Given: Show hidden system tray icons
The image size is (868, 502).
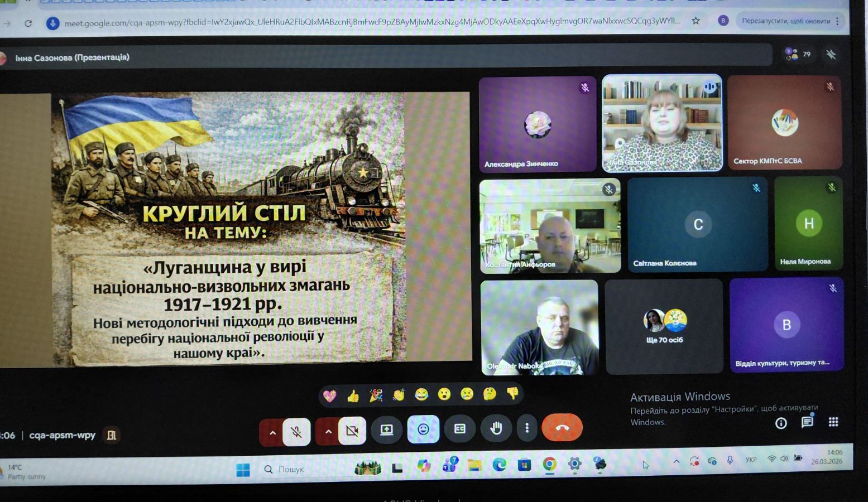Looking at the screenshot, I should [x=676, y=461].
